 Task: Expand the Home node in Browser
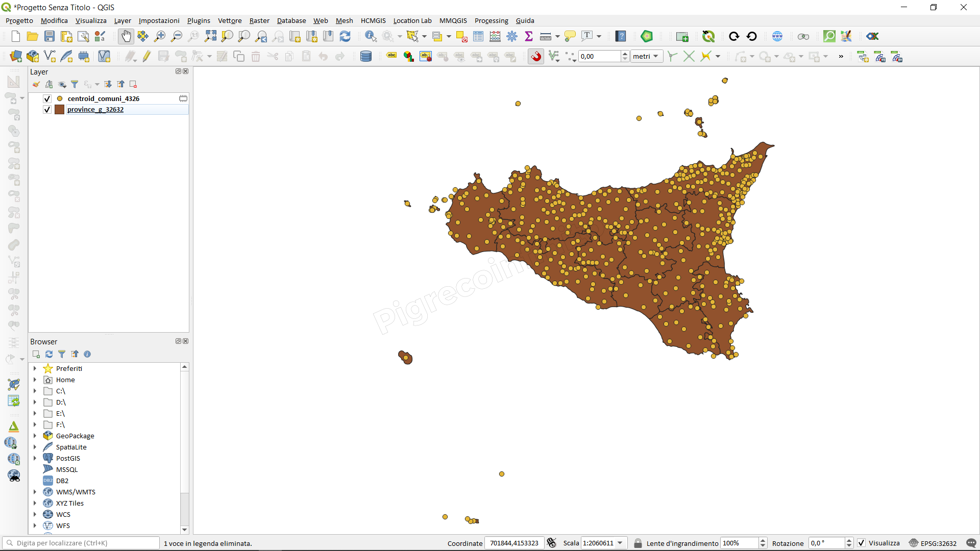pos(35,380)
